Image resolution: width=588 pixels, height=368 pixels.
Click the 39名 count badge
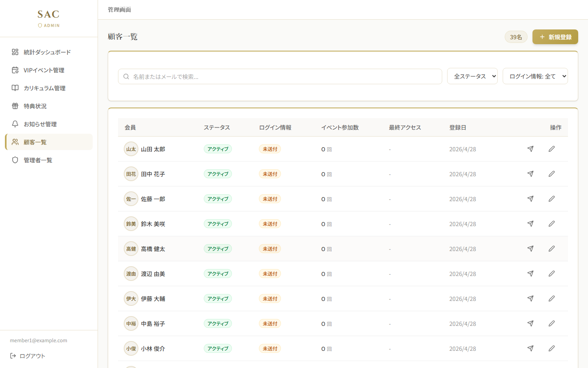pyautogui.click(x=516, y=37)
